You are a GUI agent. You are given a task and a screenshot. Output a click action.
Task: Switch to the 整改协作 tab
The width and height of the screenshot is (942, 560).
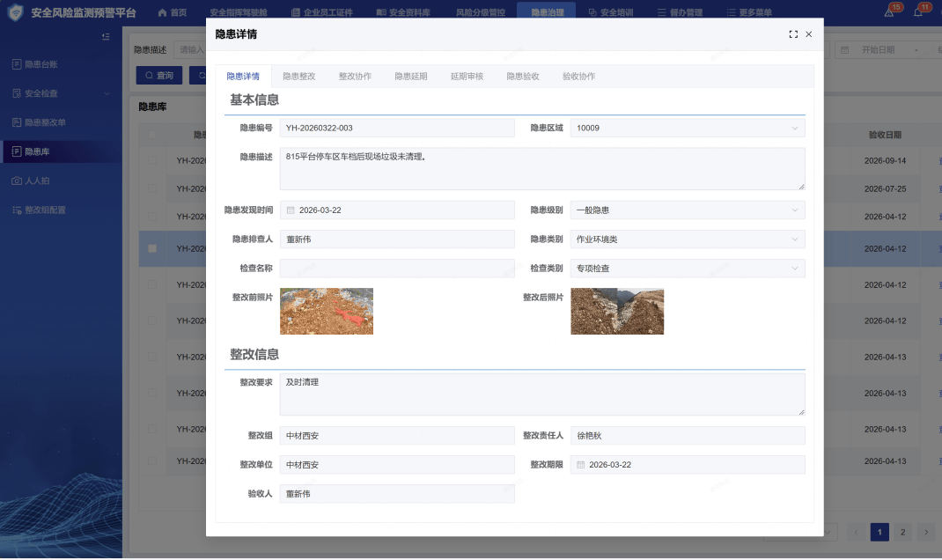[355, 77]
